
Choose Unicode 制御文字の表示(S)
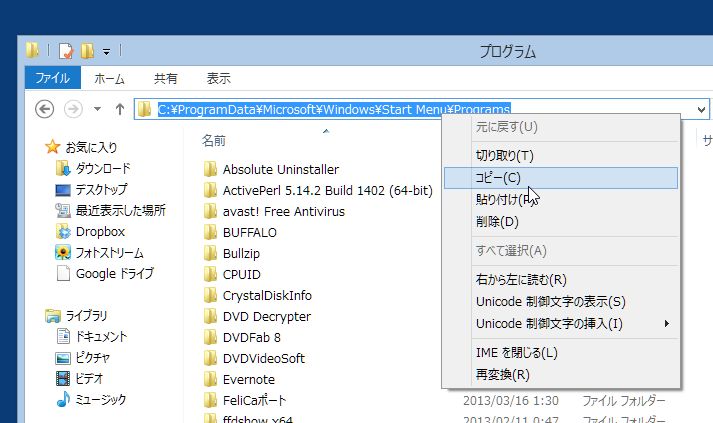coord(561,302)
